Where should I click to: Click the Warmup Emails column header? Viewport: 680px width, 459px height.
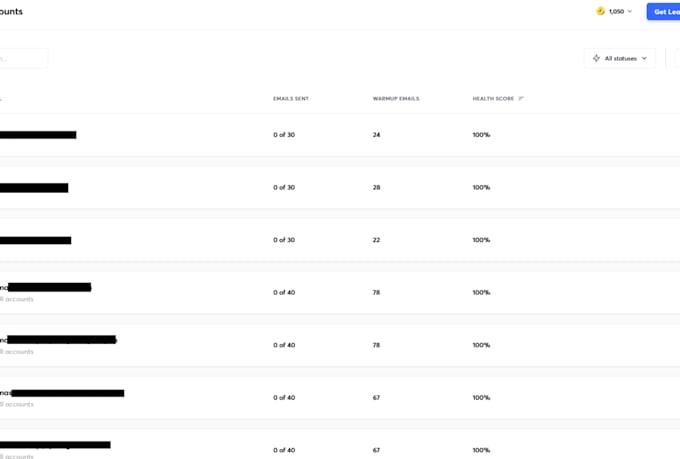(x=396, y=98)
